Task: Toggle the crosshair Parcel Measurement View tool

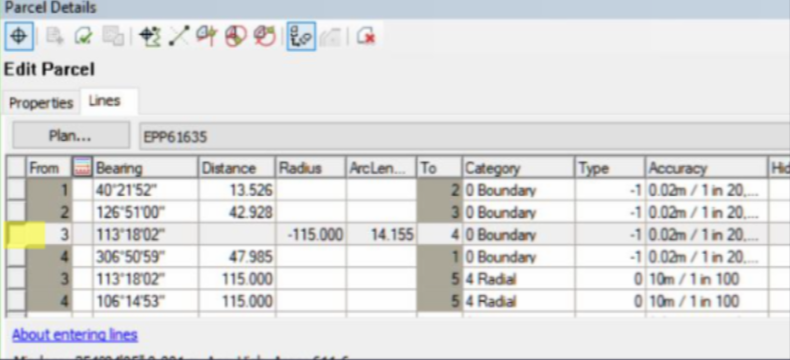Action: 19,37
